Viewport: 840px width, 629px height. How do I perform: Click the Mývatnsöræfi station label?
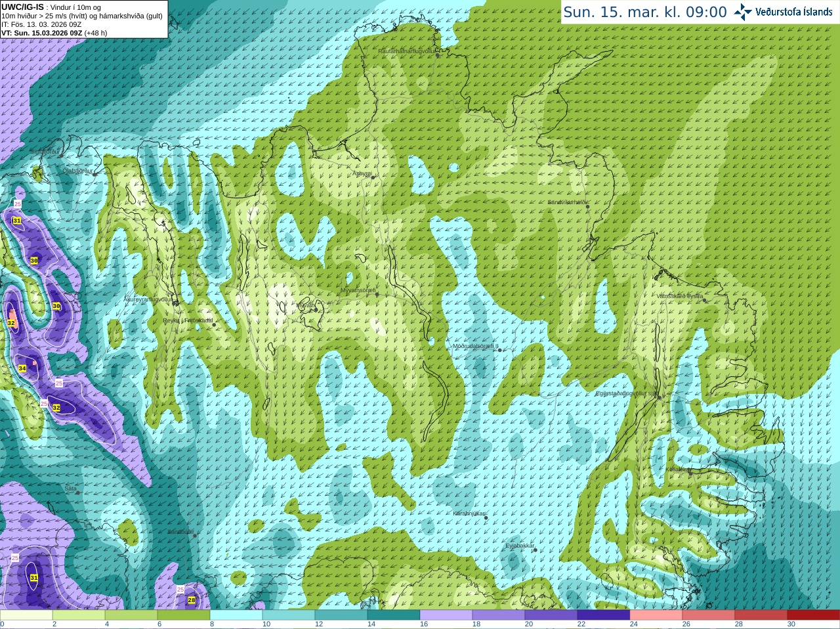pyautogui.click(x=358, y=290)
